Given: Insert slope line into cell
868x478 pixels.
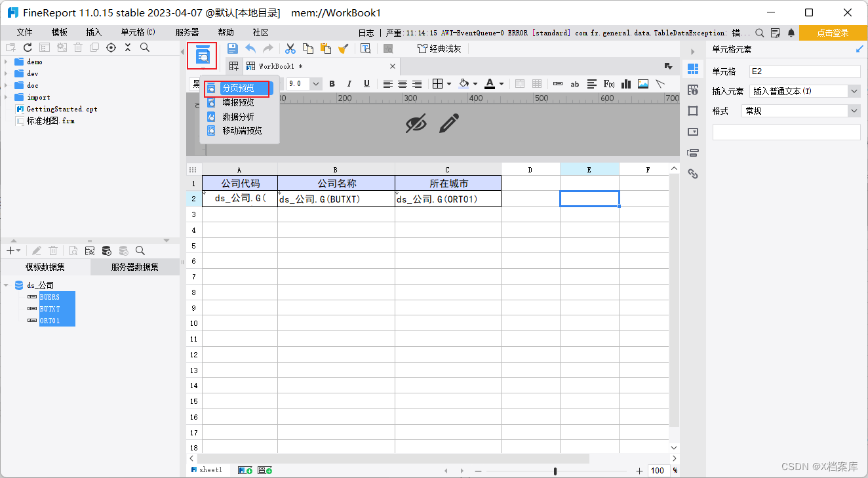Looking at the screenshot, I should [660, 83].
